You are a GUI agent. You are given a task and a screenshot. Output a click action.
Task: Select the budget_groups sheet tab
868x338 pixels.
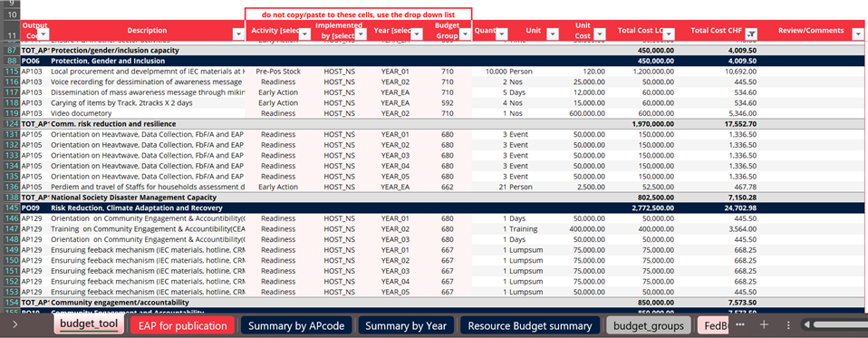pyautogui.click(x=649, y=326)
